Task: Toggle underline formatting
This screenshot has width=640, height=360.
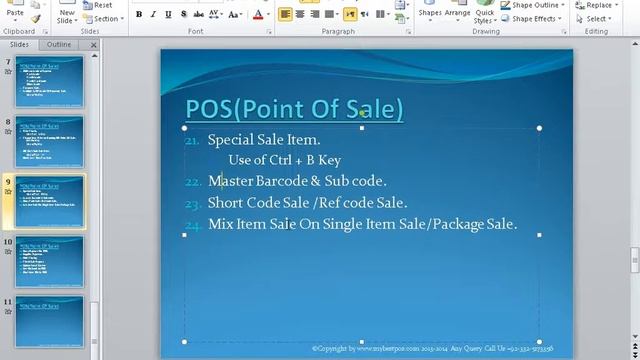Action: (168, 14)
